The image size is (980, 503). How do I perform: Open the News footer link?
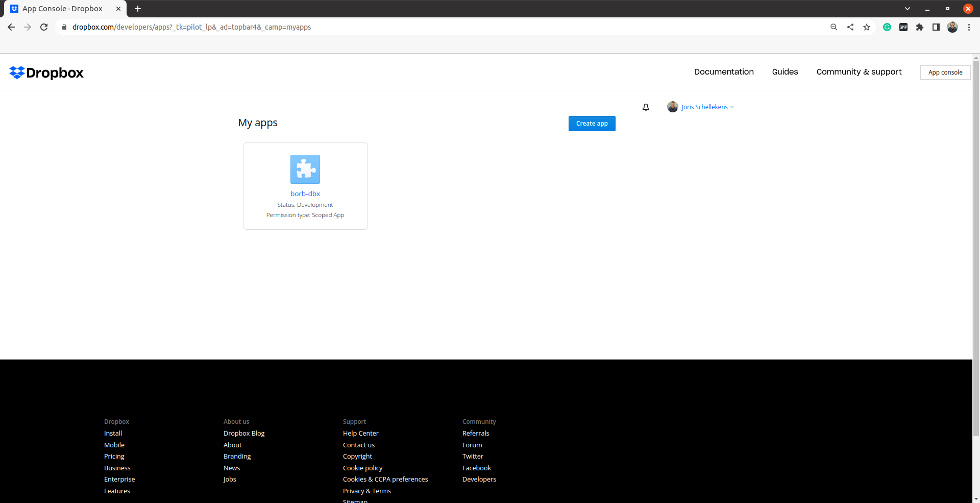click(232, 468)
